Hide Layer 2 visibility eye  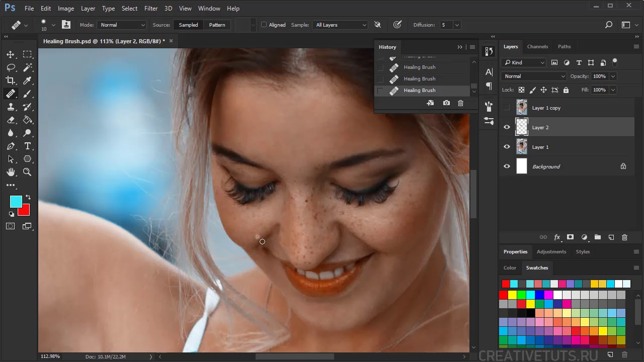[507, 127]
